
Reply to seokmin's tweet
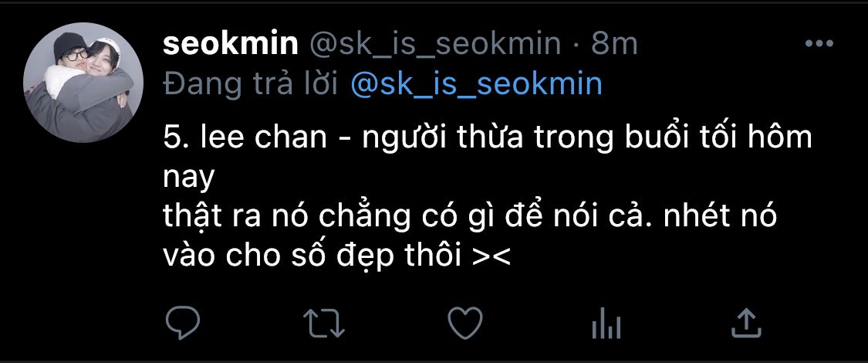(183, 324)
